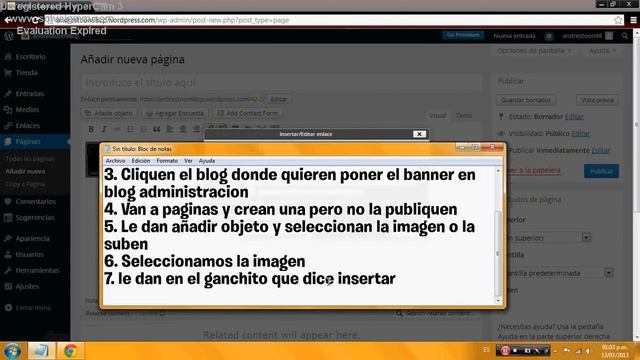Click the Guardar borrador button

[x=526, y=100]
